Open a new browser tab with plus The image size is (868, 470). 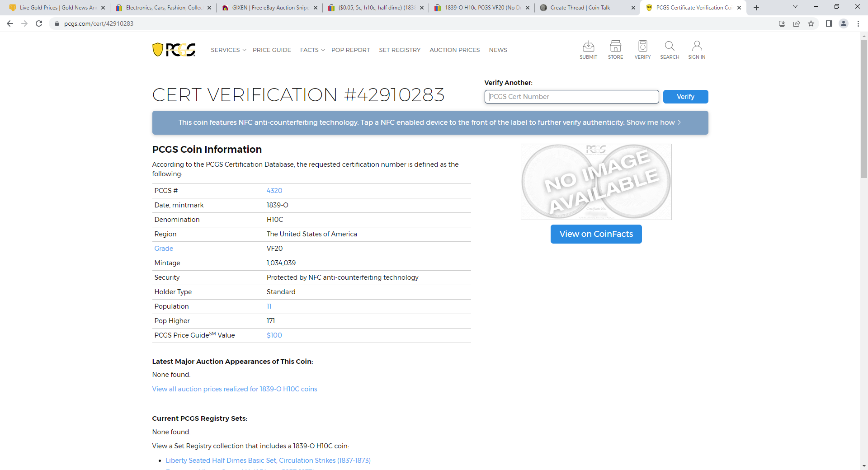tap(756, 8)
